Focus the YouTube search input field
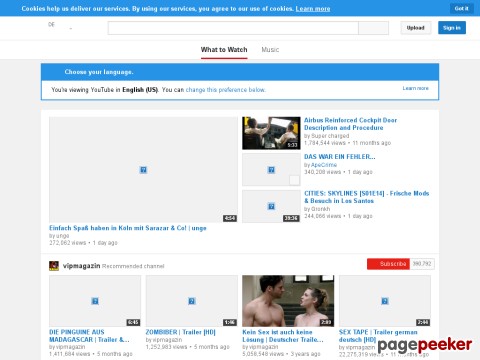Viewport: 480px width, 360px height. click(x=233, y=28)
